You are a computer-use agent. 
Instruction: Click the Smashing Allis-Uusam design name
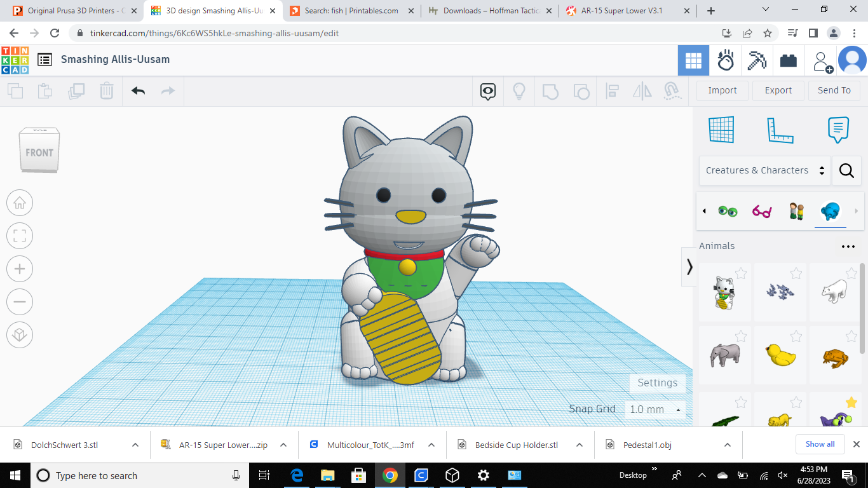(115, 59)
